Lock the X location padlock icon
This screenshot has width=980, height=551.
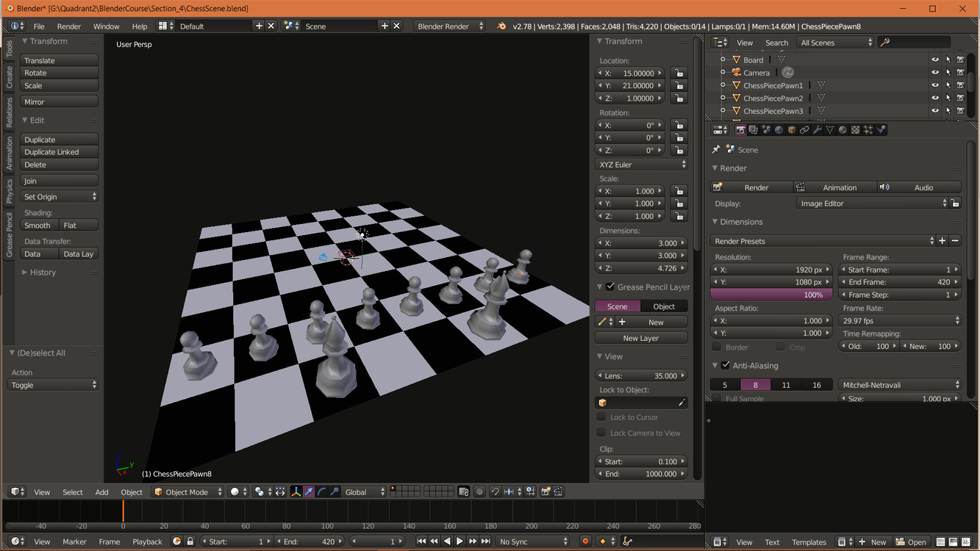679,73
